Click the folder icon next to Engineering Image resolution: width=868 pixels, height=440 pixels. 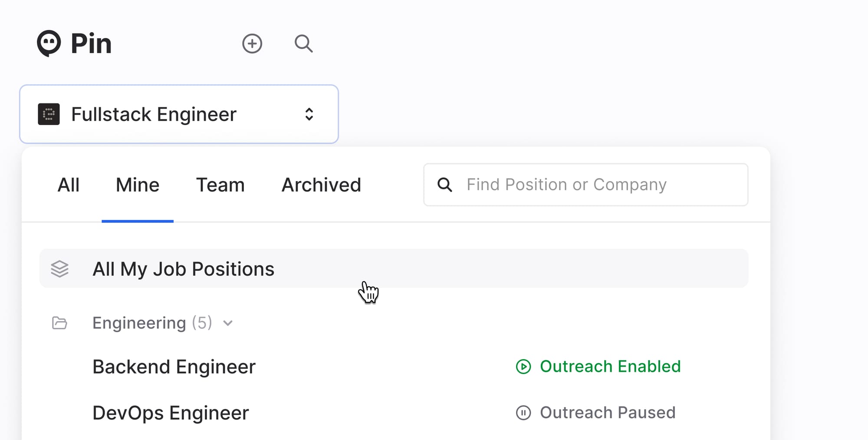click(x=59, y=323)
